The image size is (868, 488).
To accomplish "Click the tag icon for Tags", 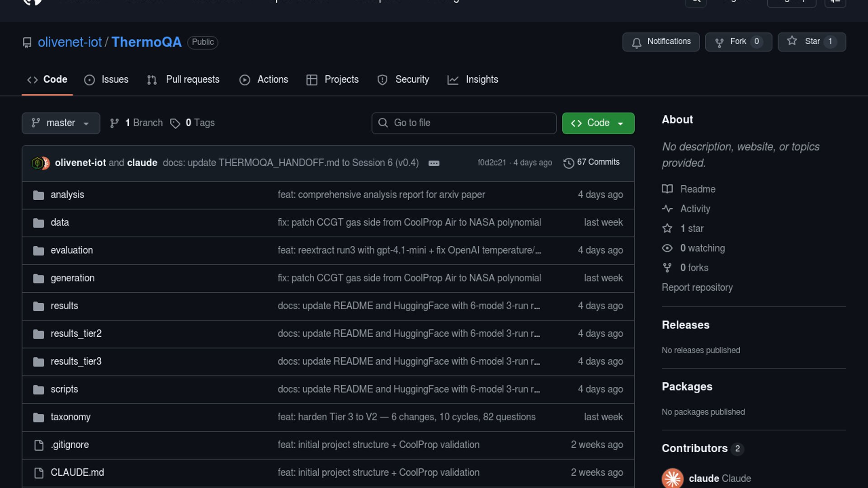I will [175, 123].
